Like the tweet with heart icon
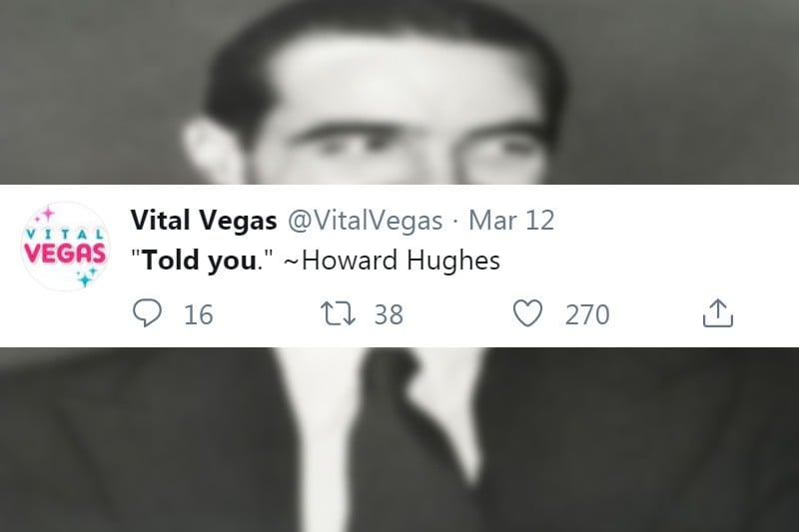 (x=527, y=313)
